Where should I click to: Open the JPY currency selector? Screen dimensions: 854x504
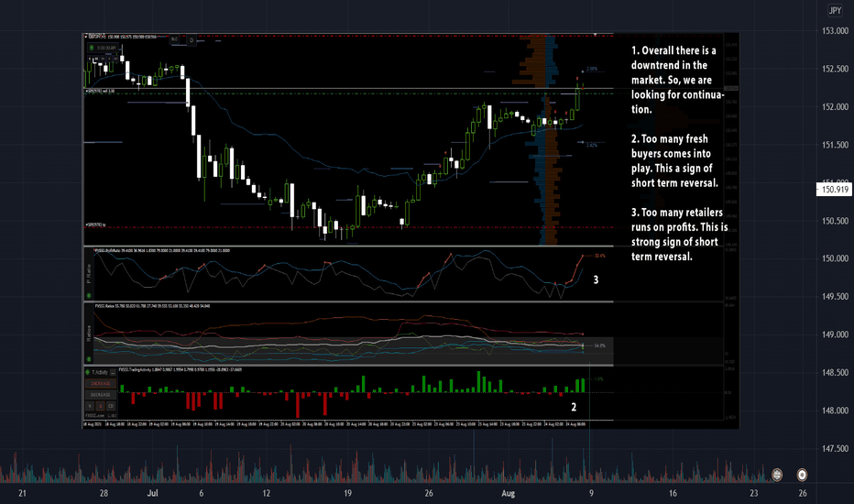click(835, 10)
